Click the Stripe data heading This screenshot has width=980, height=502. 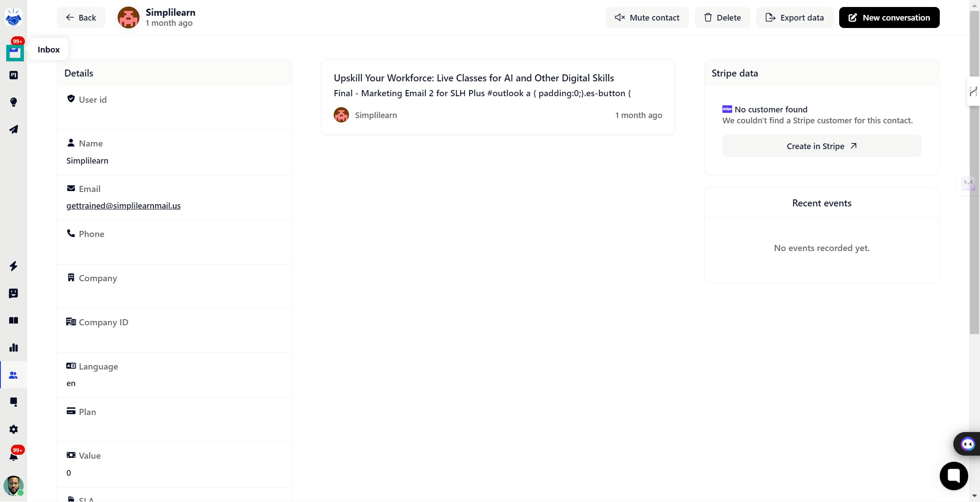click(735, 73)
